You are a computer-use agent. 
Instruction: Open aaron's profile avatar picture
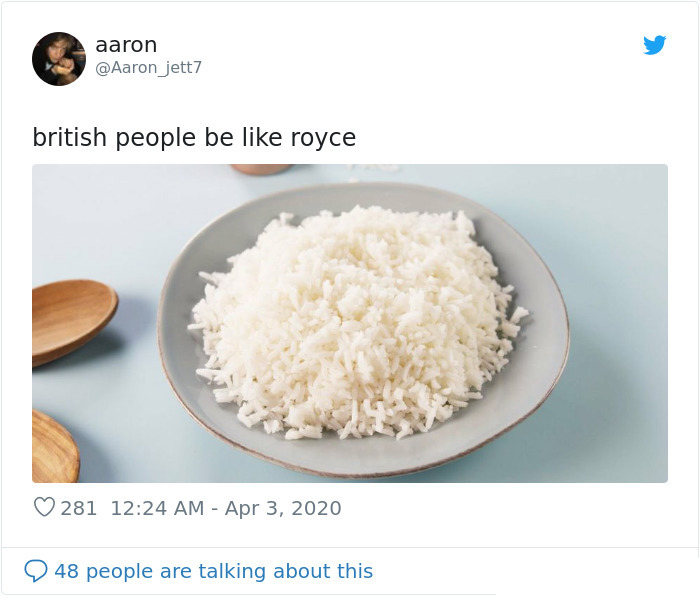(59, 59)
